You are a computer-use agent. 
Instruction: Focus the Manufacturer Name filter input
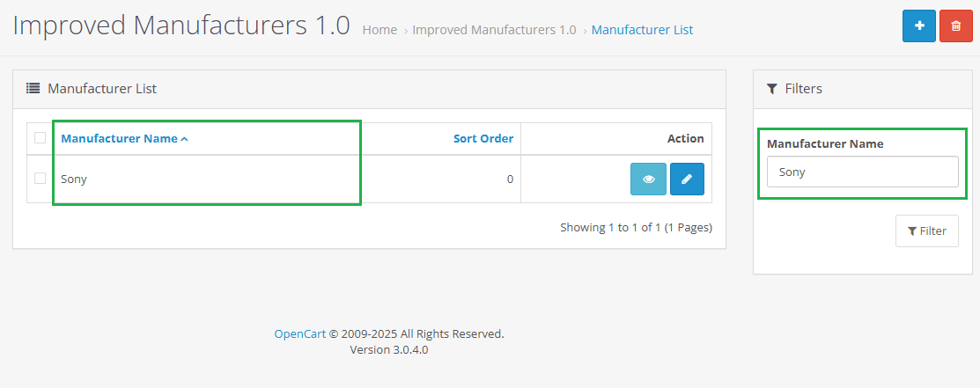862,172
